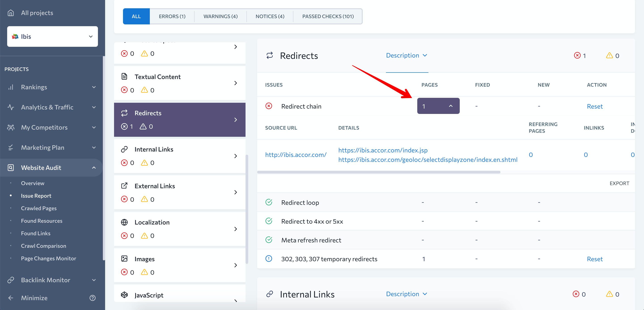Click the EXPORT button
The height and width of the screenshot is (310, 644).
(x=619, y=183)
